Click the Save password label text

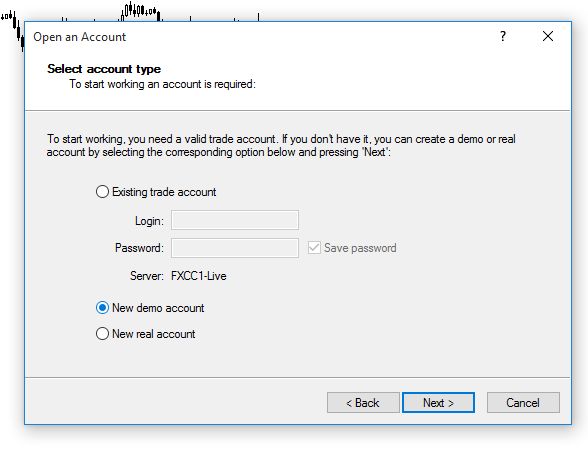(360, 248)
